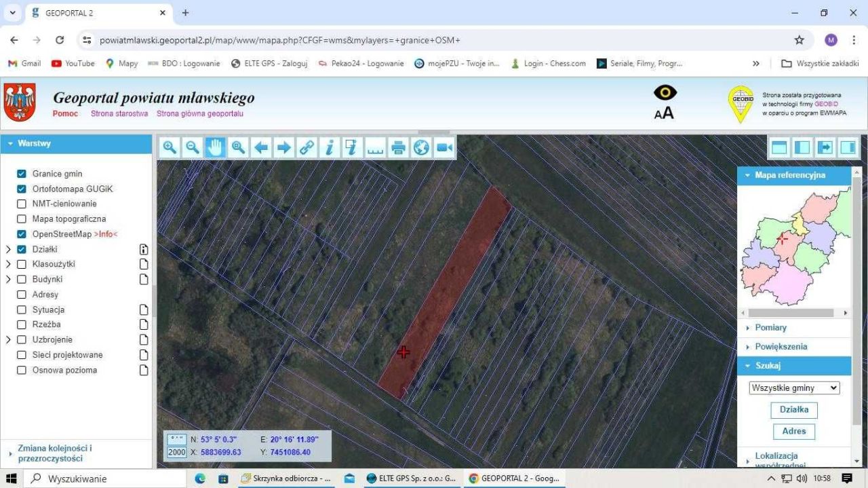Click the Windows Start button
The width and height of the screenshot is (868, 488).
pos(12,478)
